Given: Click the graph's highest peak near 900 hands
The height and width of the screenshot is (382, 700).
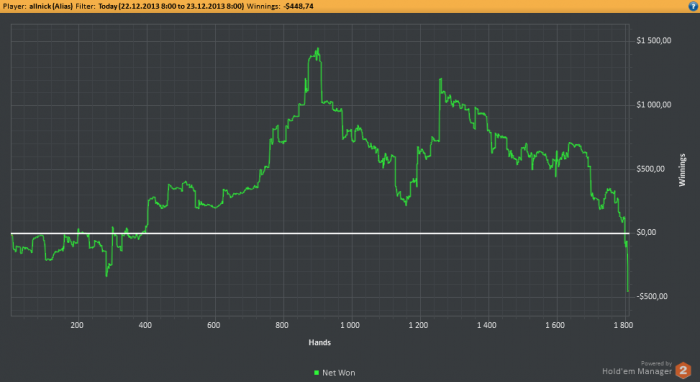Looking at the screenshot, I should [318, 49].
